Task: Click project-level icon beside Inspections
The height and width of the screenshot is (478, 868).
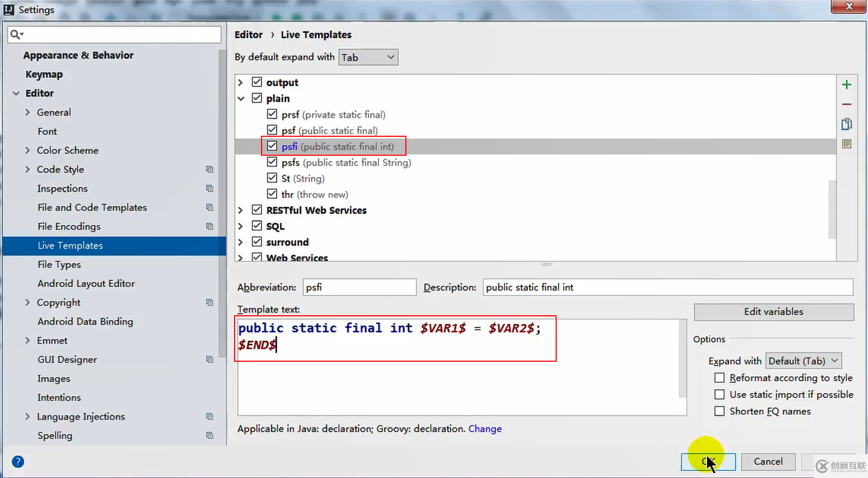Action: tap(210, 188)
